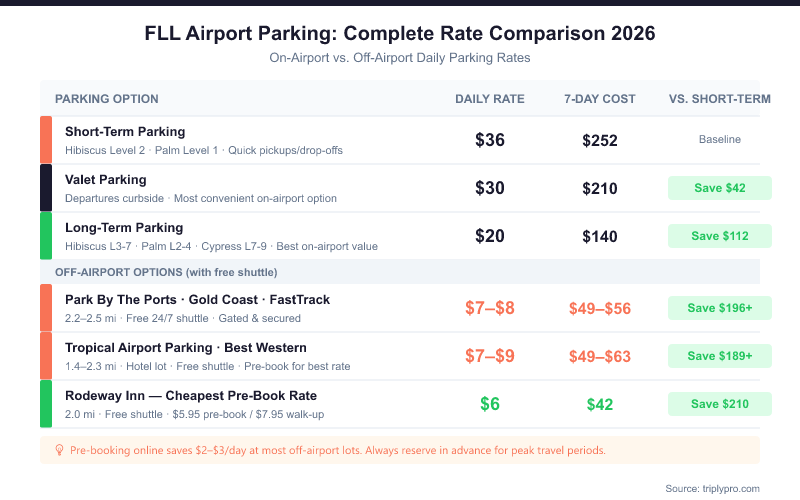Select the "Short-Term Parking" row title
800x500 pixels.
click(125, 132)
